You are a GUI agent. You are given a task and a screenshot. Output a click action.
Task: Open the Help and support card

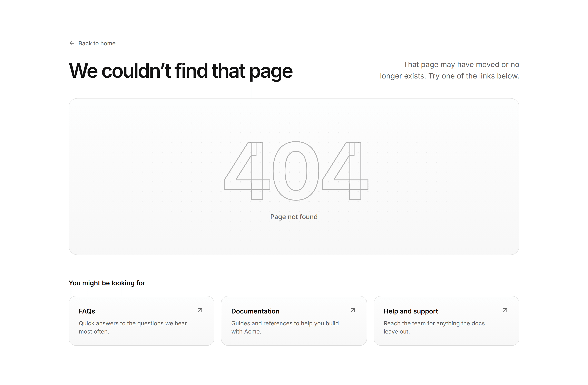point(446,321)
